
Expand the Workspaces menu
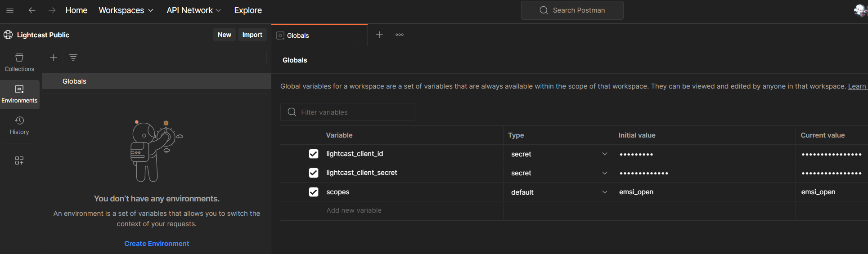tap(126, 10)
